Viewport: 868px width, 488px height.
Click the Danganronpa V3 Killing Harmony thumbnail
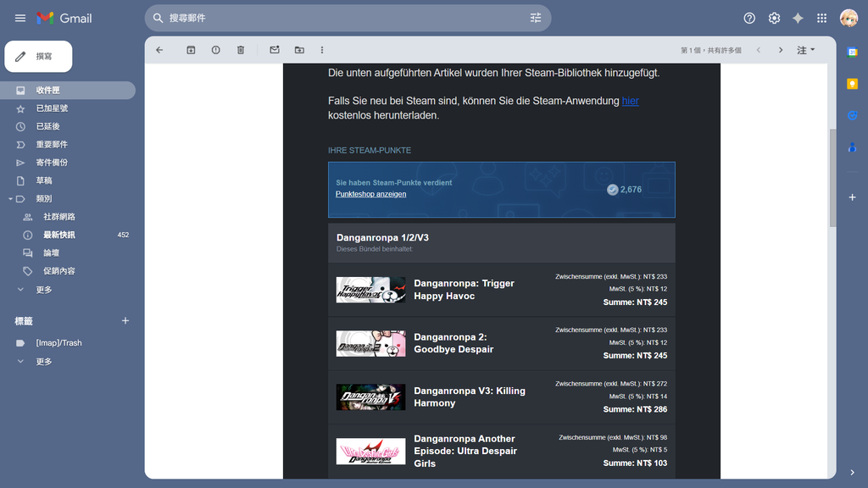click(x=371, y=397)
